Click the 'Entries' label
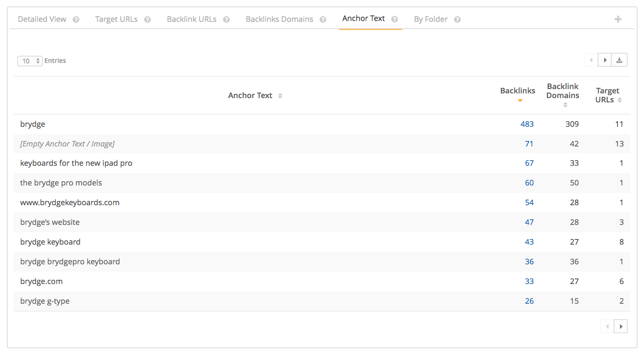Screen dimensions: 644x353 [55, 61]
